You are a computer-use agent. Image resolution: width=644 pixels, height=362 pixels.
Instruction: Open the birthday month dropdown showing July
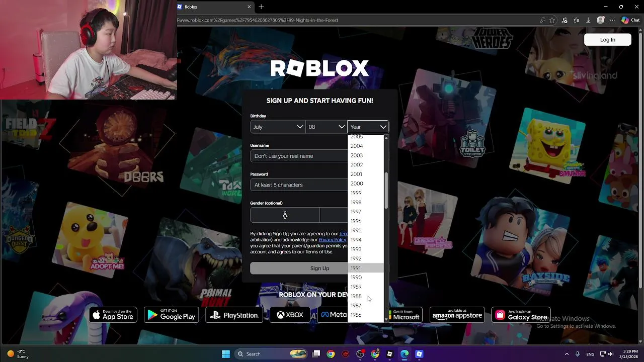point(278,127)
